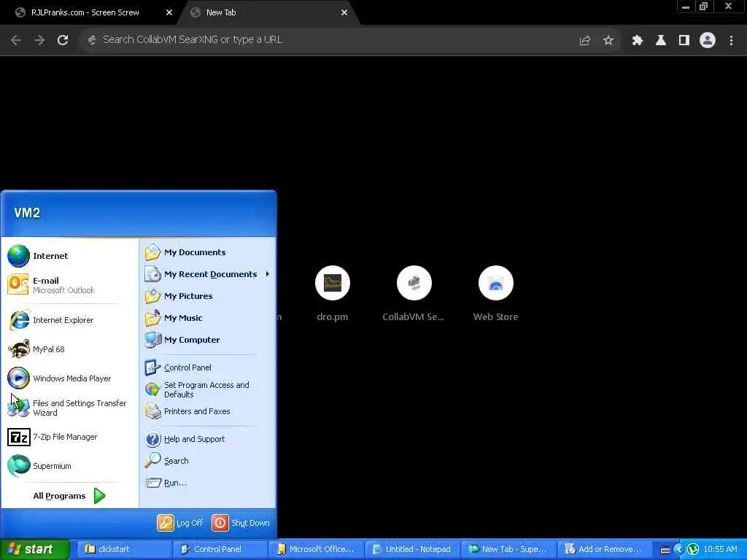The image size is (747, 560).
Task: Click the Windows start button
Action: pos(34,549)
